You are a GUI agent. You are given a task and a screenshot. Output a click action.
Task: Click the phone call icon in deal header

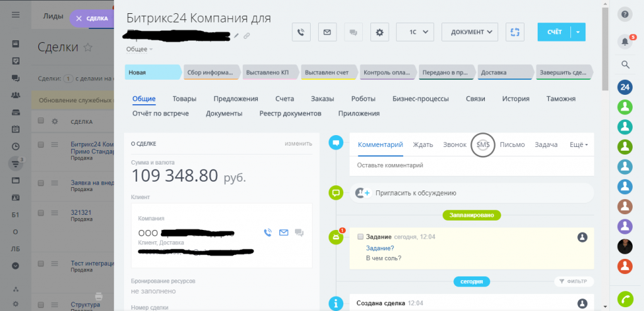pyautogui.click(x=302, y=32)
